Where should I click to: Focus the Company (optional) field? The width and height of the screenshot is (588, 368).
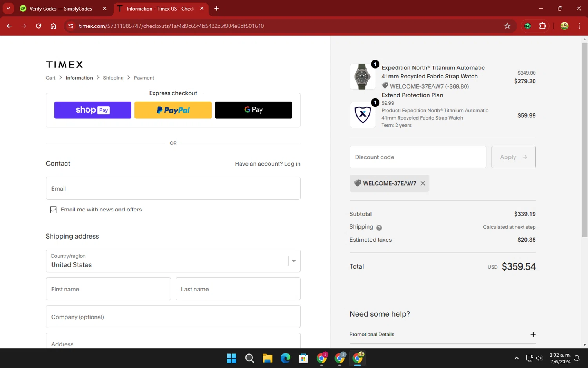pos(173,317)
